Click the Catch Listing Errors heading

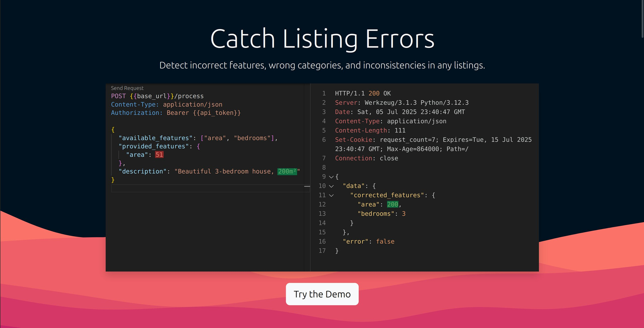coord(322,39)
